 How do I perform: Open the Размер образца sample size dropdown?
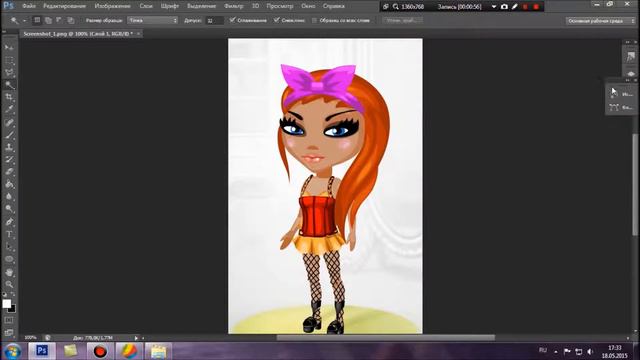[x=153, y=20]
